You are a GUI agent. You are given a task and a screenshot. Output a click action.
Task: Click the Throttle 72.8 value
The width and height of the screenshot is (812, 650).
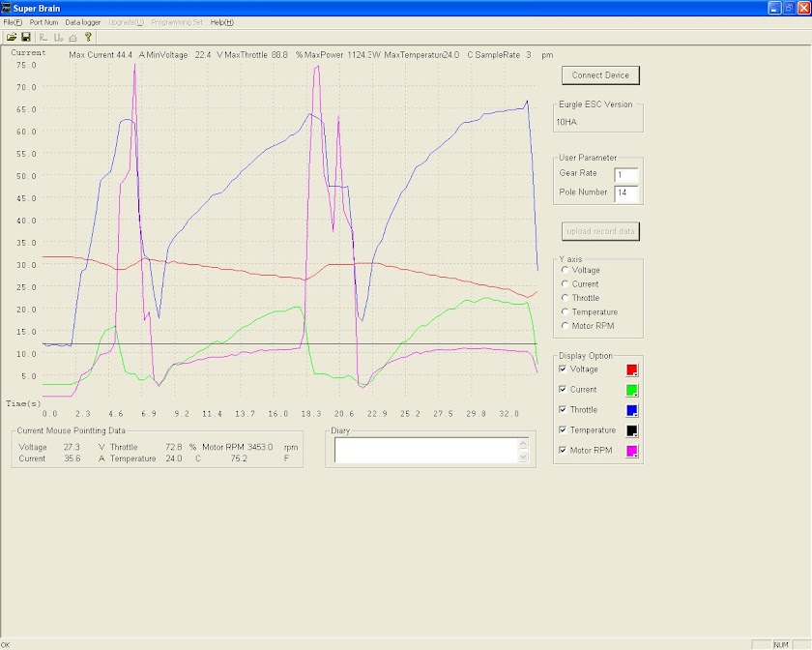[x=173, y=447]
